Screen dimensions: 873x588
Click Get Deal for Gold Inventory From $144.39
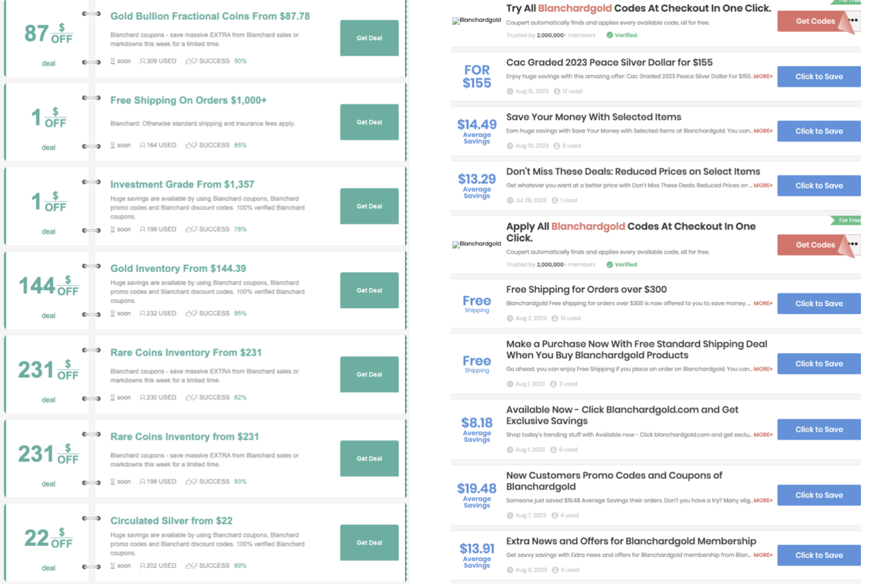pyautogui.click(x=369, y=291)
